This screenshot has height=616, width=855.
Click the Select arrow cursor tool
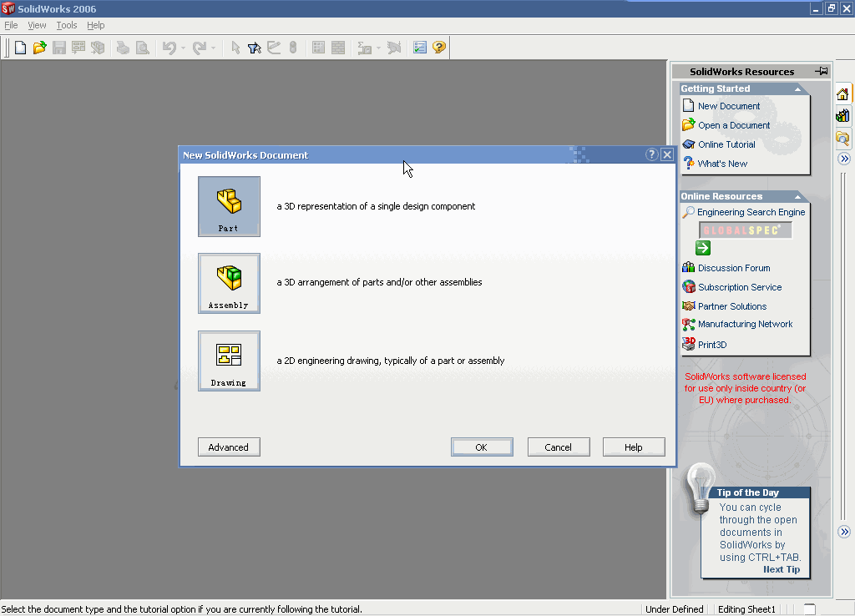(x=235, y=48)
